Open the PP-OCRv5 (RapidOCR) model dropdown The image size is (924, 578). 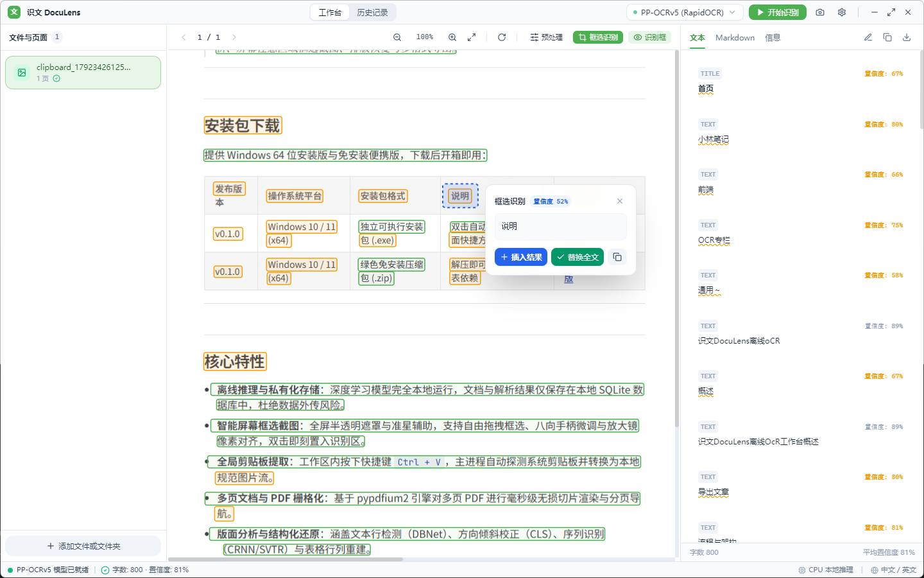(685, 12)
